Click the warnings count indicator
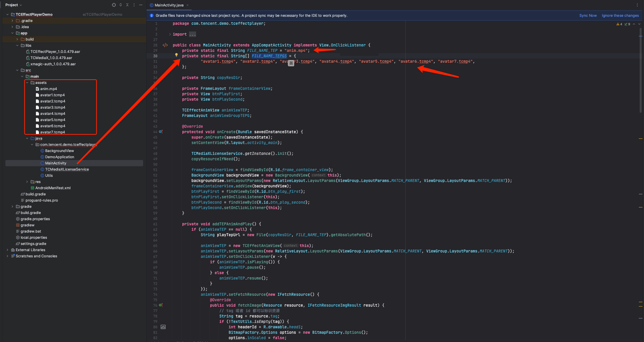Viewport: 644px width, 342px height. click(x=619, y=24)
